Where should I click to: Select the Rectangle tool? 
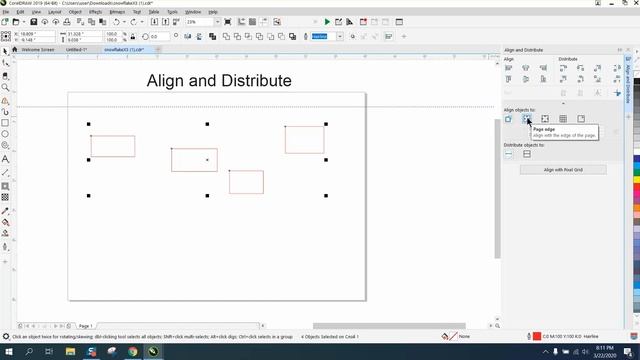pos(5,122)
